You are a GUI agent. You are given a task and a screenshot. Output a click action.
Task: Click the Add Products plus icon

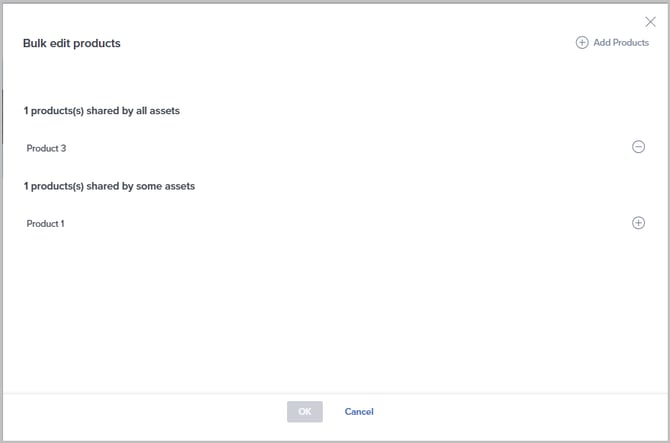(x=582, y=43)
